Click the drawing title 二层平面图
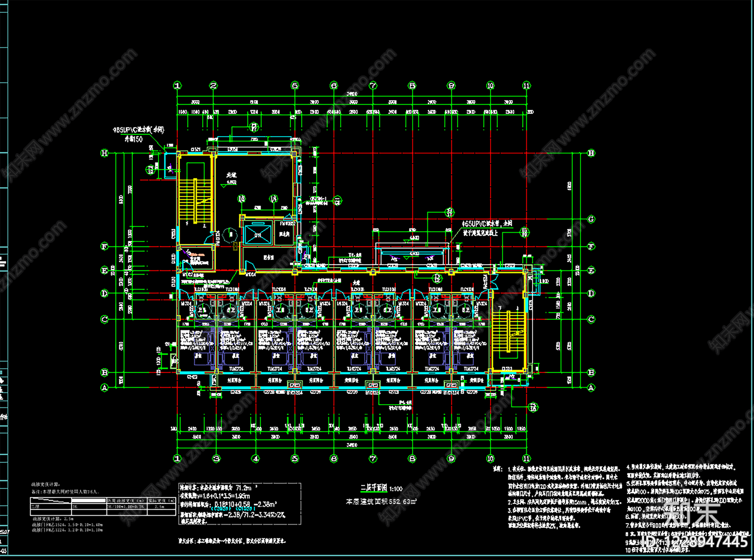The height and width of the screenshot is (560, 754). pos(374,488)
